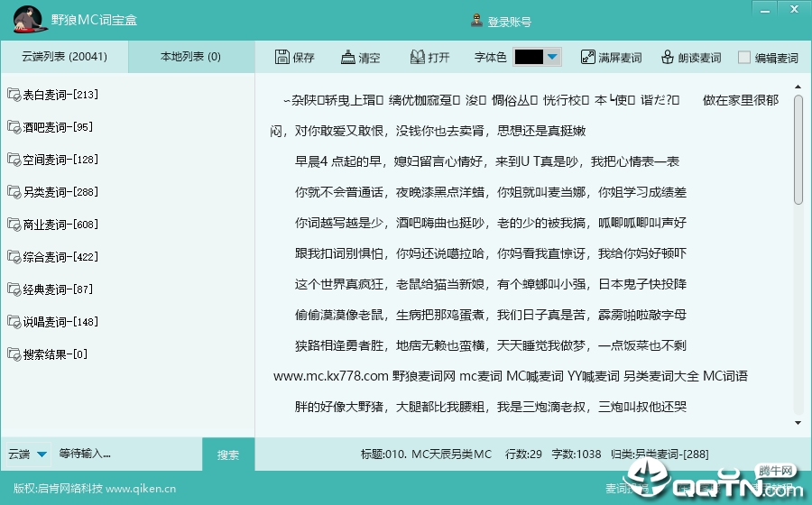Open the 经典麦词-[87] category

51,289
